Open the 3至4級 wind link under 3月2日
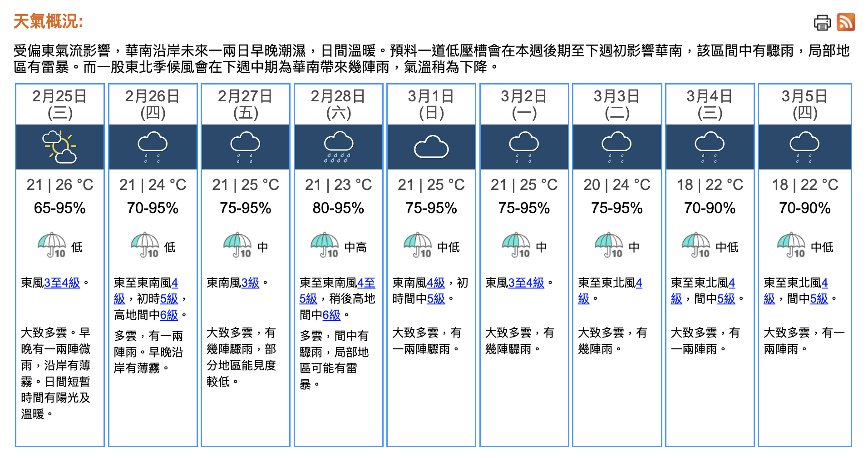Image resolution: width=868 pixels, height=458 pixels. tap(526, 283)
